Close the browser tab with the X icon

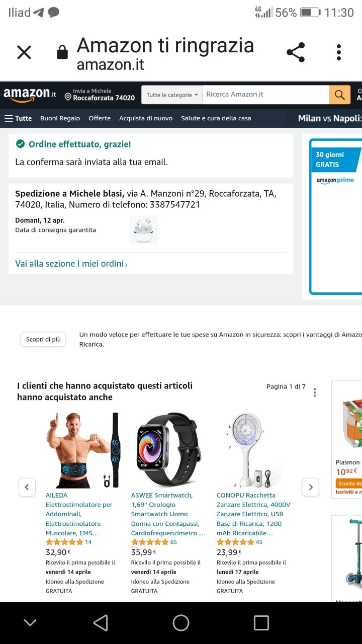click(x=24, y=52)
